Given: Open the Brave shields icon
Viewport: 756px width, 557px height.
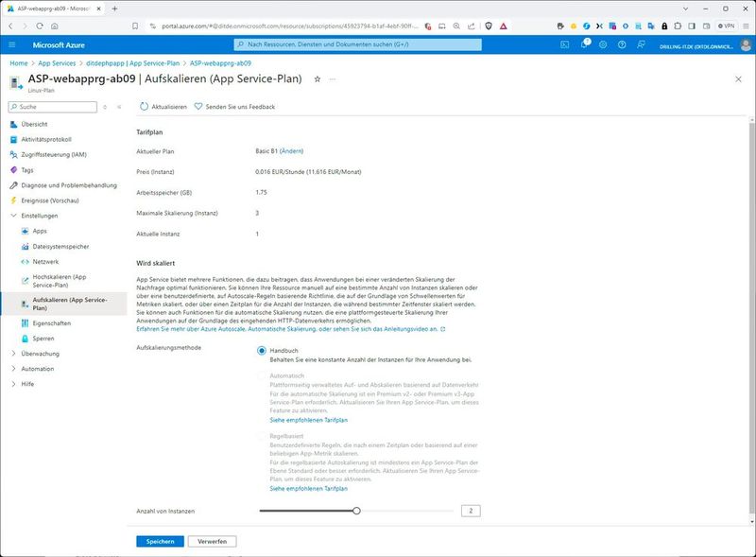Looking at the screenshot, I should pyautogui.click(x=489, y=26).
